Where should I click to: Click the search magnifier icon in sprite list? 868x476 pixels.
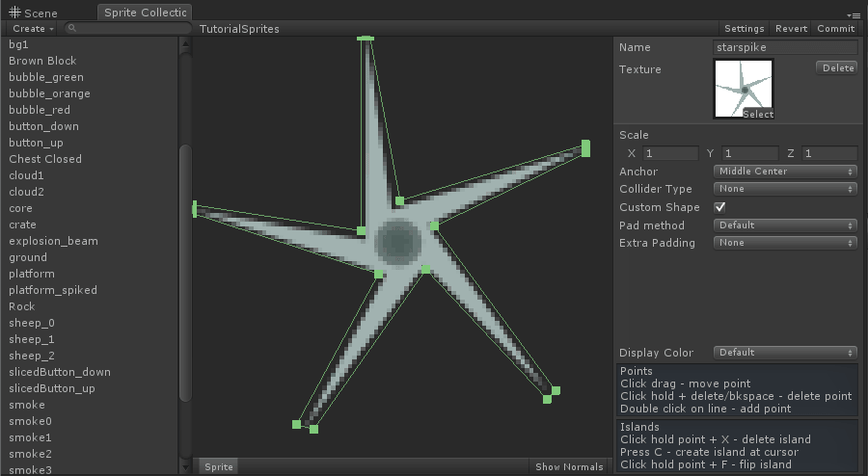pyautogui.click(x=72, y=28)
